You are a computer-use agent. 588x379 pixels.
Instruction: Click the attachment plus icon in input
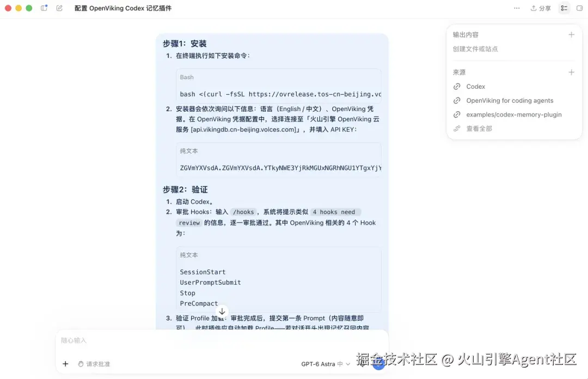65,364
